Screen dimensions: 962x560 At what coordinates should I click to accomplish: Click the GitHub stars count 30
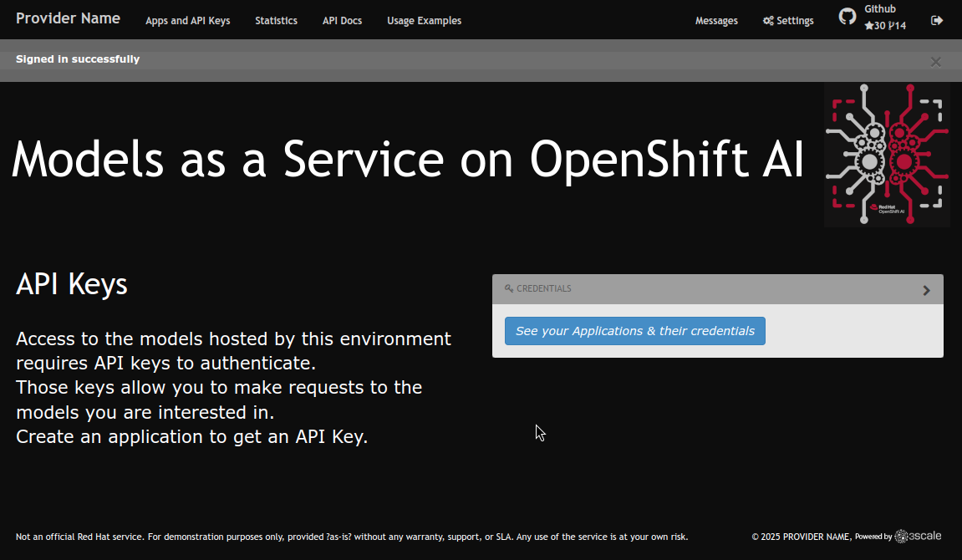[x=875, y=26]
